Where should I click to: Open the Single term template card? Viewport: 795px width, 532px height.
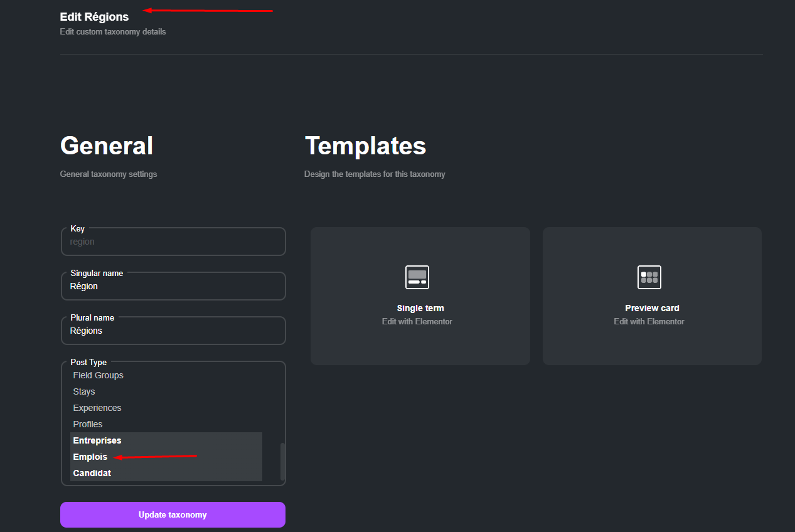pos(419,295)
